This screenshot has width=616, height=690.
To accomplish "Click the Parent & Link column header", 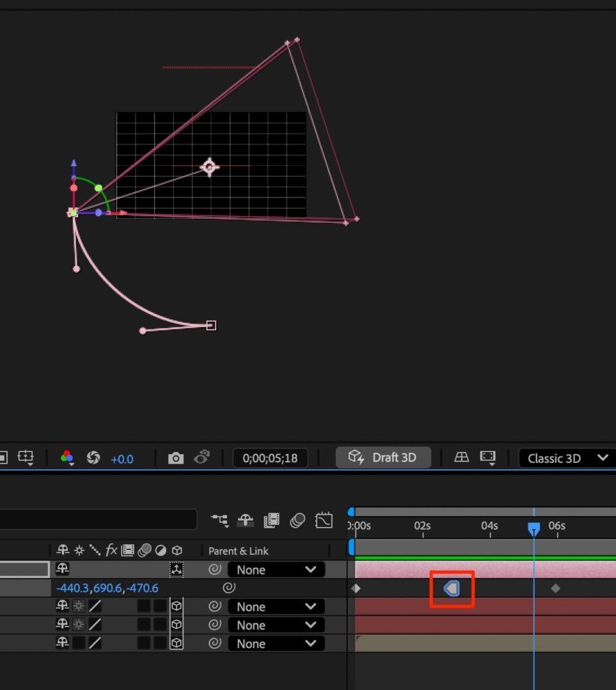I will pyautogui.click(x=239, y=551).
